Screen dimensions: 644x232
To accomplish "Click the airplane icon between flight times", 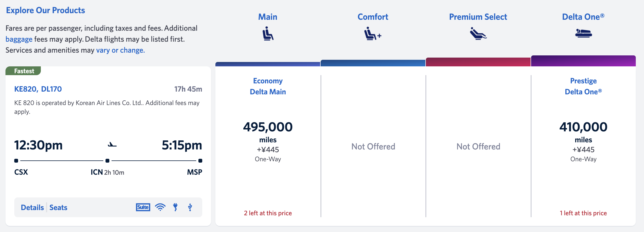I will tap(112, 145).
